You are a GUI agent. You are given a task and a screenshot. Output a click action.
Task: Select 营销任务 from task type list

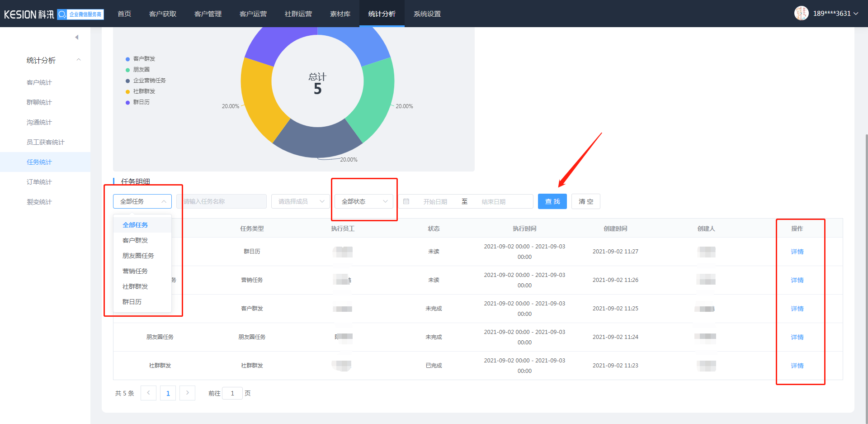coord(135,271)
